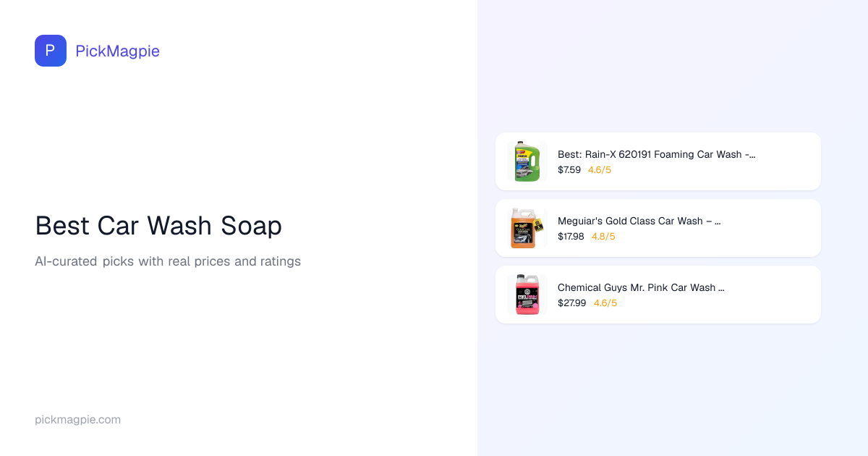Visit the pickmagpie.com footer link

[77, 420]
